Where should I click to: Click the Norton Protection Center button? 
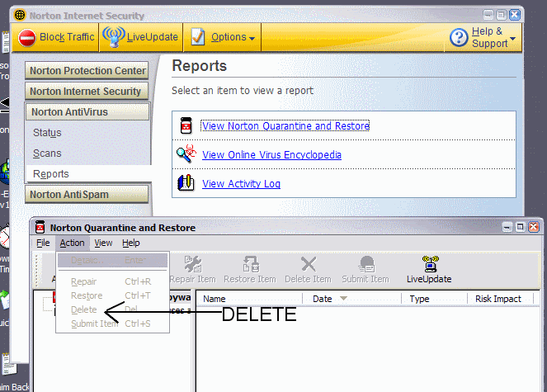87,70
